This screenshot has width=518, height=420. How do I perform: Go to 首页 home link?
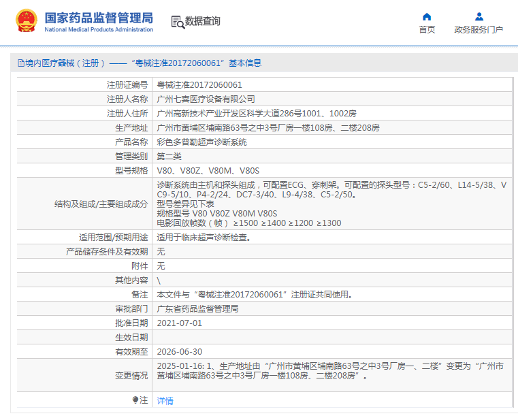[x=427, y=30]
